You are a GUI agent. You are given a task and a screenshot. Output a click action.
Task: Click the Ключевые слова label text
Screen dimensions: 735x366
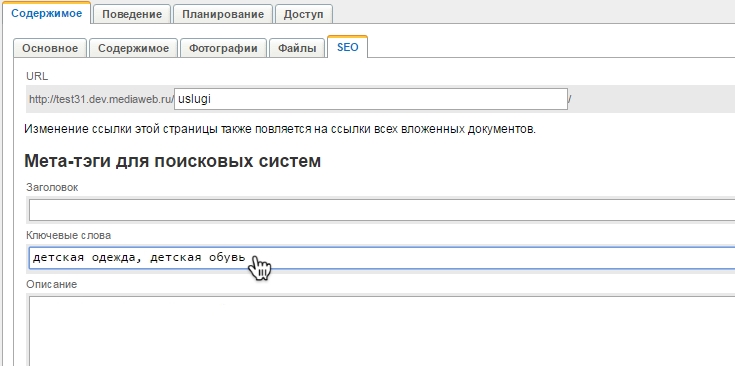(68, 235)
